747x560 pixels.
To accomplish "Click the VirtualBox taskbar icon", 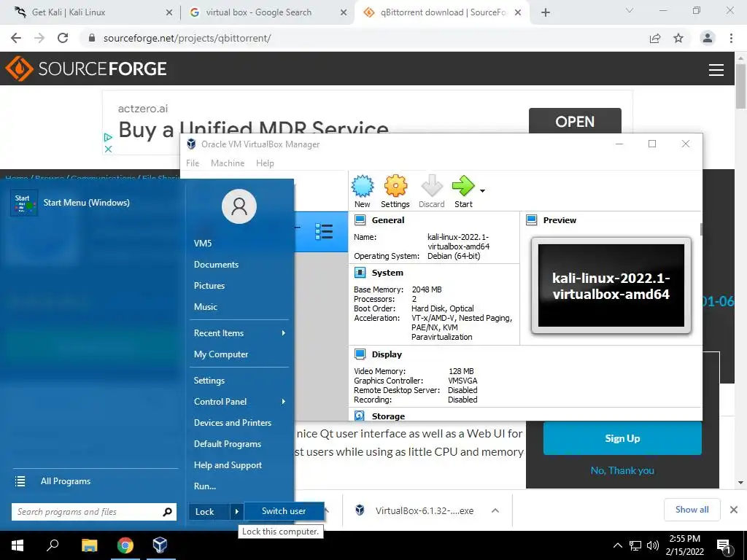I will coord(160,545).
